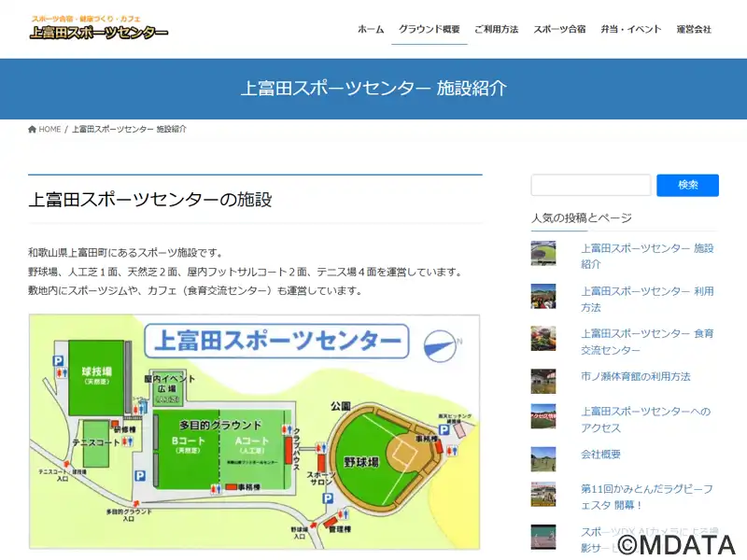Open 上富田スポーツセンターへのアクセス link

(x=645, y=419)
